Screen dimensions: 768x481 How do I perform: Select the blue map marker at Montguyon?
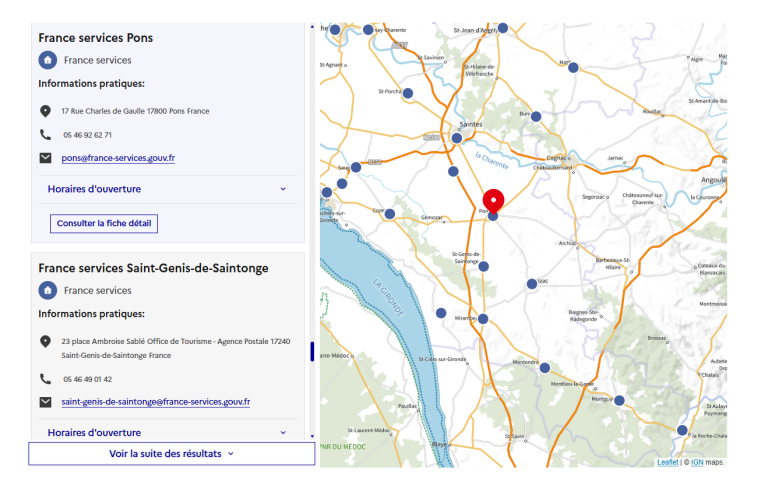619,400
